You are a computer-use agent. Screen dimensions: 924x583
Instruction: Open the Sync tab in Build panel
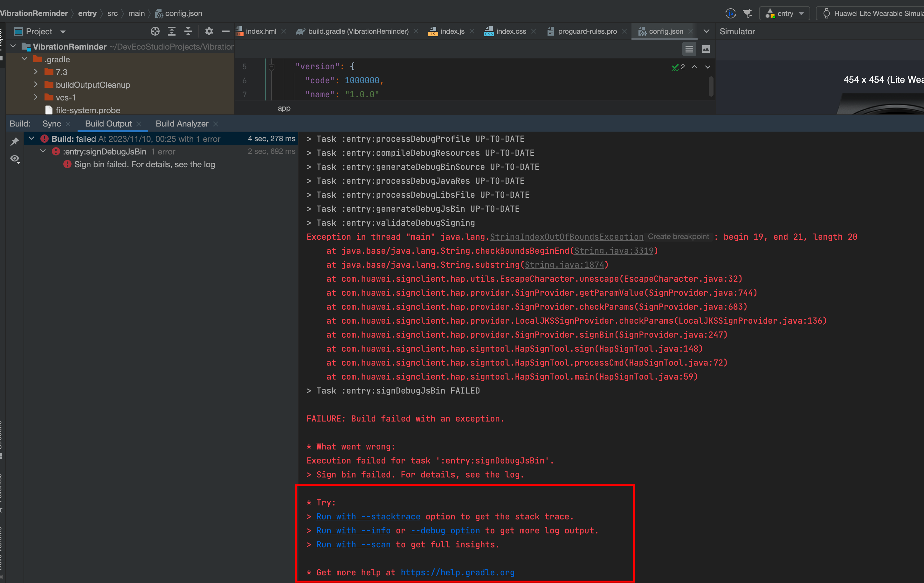tap(52, 124)
